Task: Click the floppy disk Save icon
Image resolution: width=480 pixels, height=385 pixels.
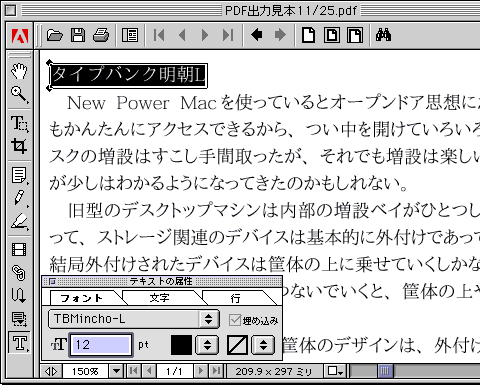Action: [x=78, y=35]
